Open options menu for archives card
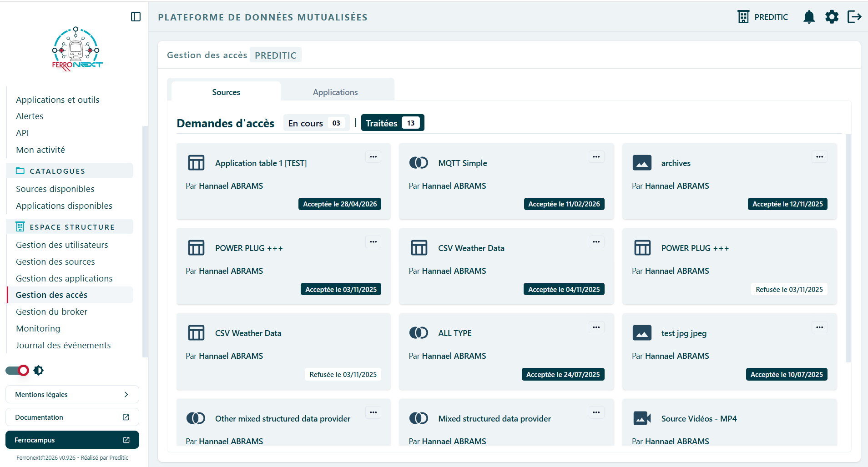The width and height of the screenshot is (868, 467). click(x=819, y=157)
